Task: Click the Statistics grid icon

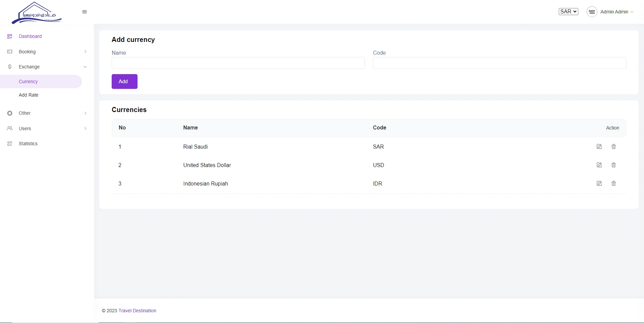Action: (10, 144)
